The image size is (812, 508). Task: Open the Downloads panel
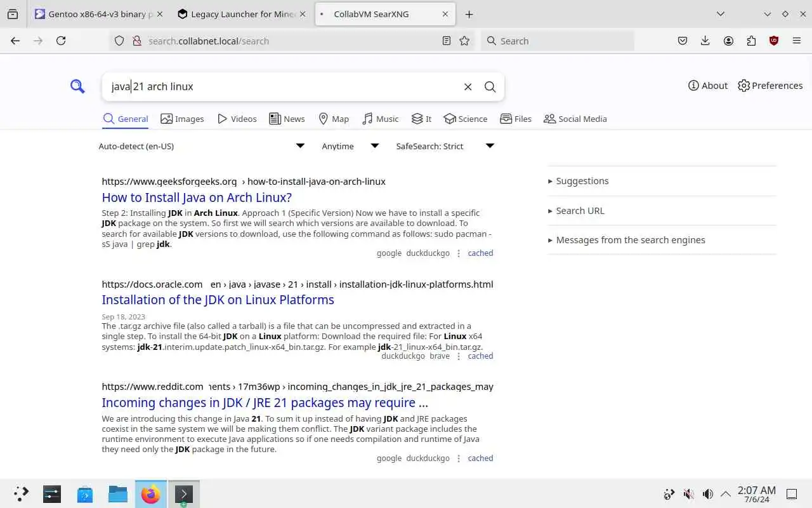705,41
